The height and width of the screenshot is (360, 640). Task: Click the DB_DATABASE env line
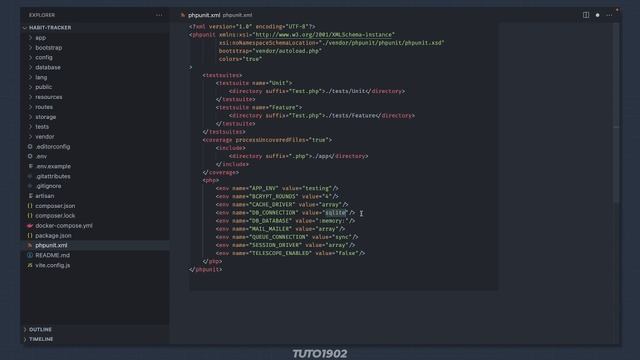[285, 221]
